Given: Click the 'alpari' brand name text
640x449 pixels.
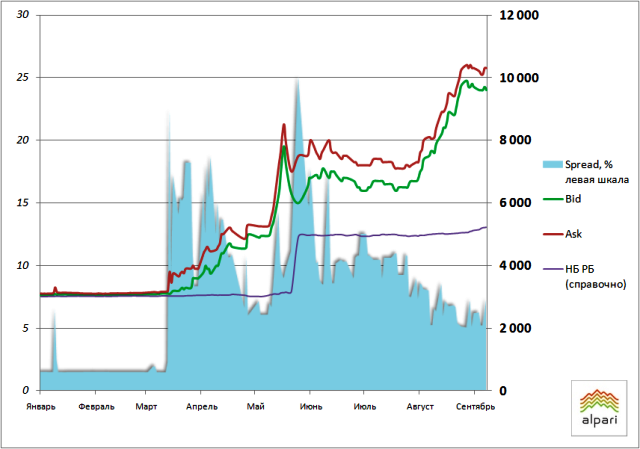Looking at the screenshot, I should pyautogui.click(x=599, y=421).
